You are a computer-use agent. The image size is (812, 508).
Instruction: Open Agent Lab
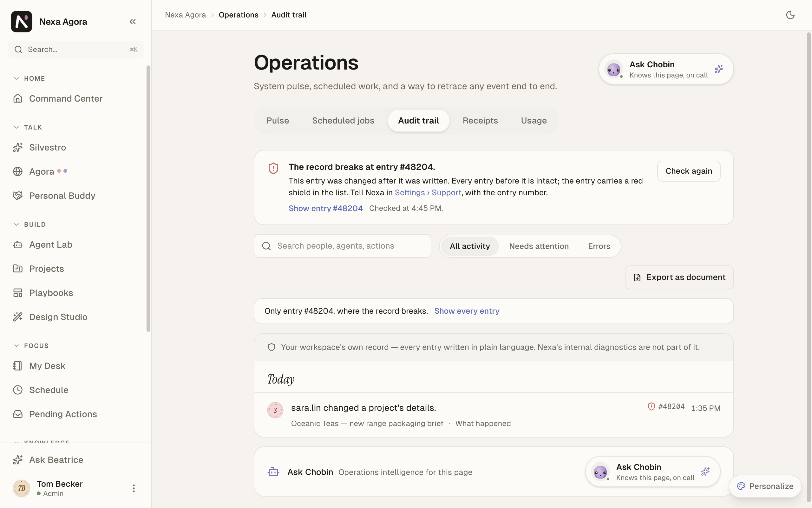pyautogui.click(x=75, y=244)
